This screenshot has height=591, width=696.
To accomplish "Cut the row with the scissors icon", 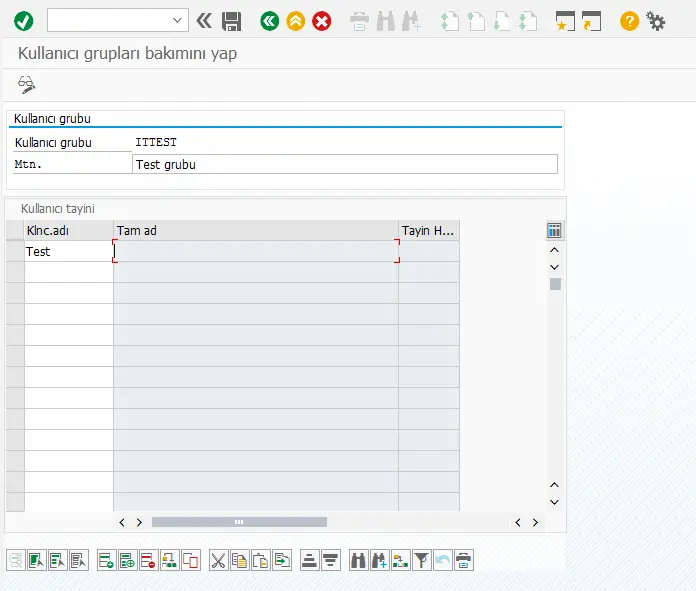I will (x=218, y=560).
